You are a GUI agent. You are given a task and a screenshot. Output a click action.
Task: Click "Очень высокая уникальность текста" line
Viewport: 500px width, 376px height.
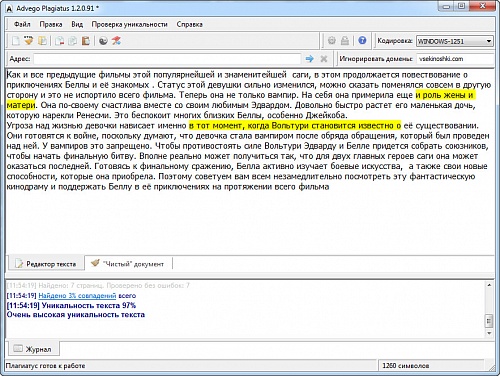tap(76, 315)
